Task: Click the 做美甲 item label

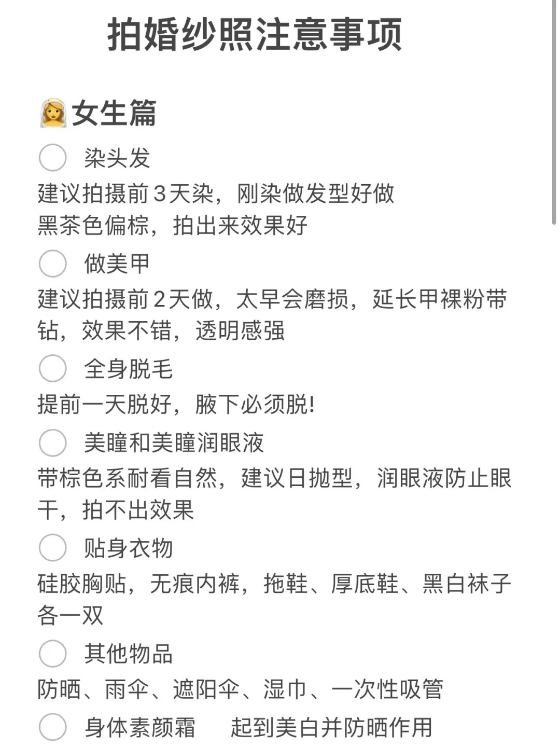Action: tap(117, 264)
